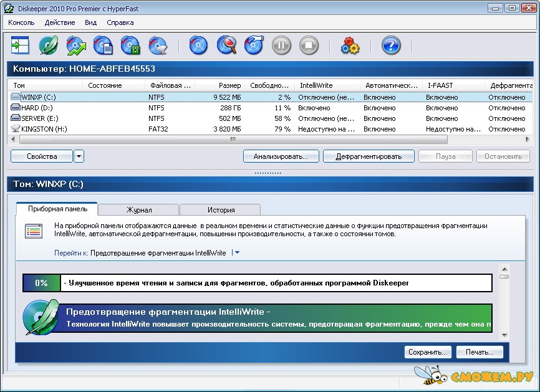Click the Анализировать... button
This screenshot has width=540, height=392.
[x=281, y=156]
